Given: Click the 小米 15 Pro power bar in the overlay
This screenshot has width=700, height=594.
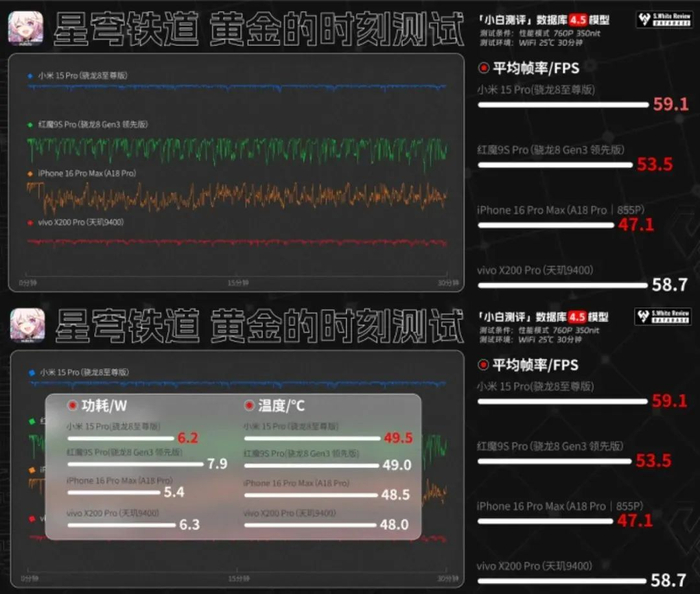Looking at the screenshot, I should [121, 439].
